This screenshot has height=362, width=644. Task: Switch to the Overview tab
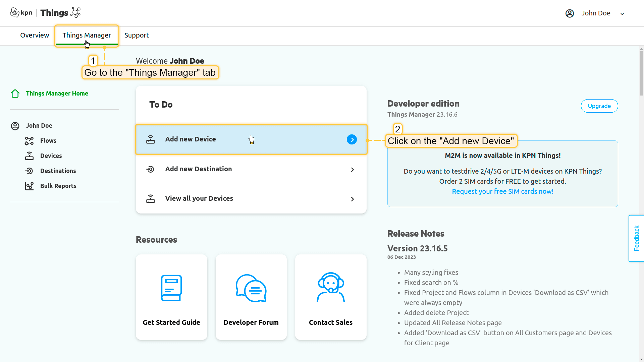(x=35, y=35)
